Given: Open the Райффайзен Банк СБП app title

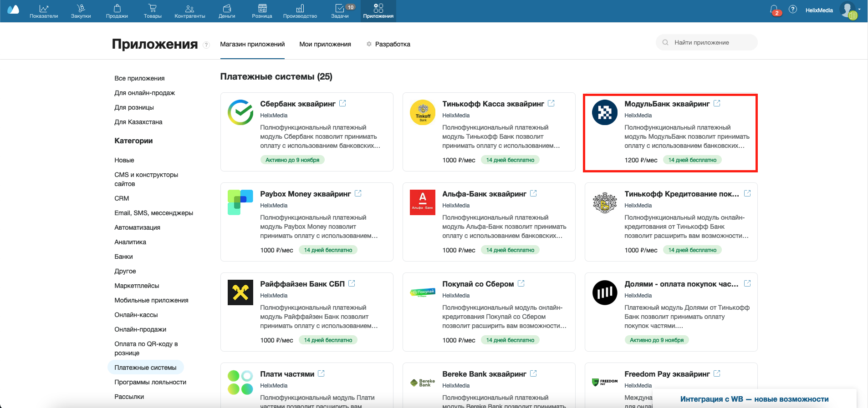Looking at the screenshot, I should (302, 284).
